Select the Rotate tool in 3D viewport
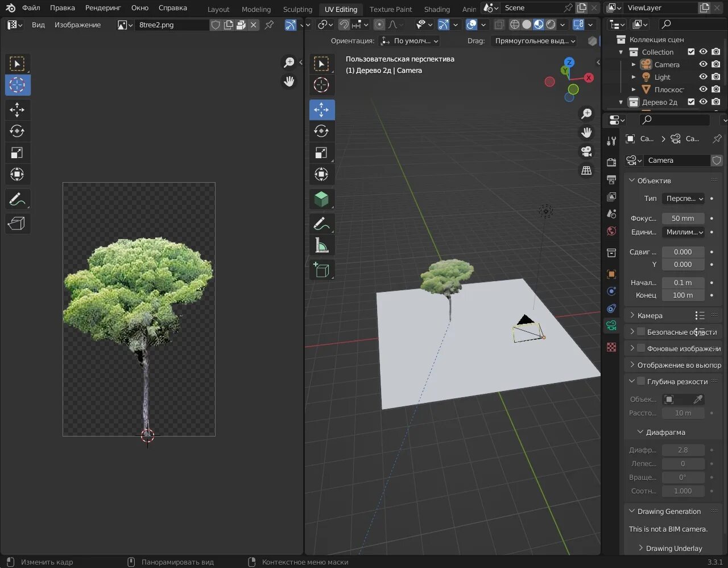The width and height of the screenshot is (728, 568). [x=321, y=131]
